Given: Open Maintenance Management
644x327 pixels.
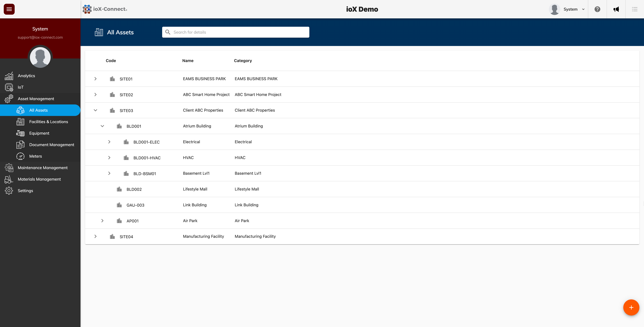Looking at the screenshot, I should [x=43, y=168].
